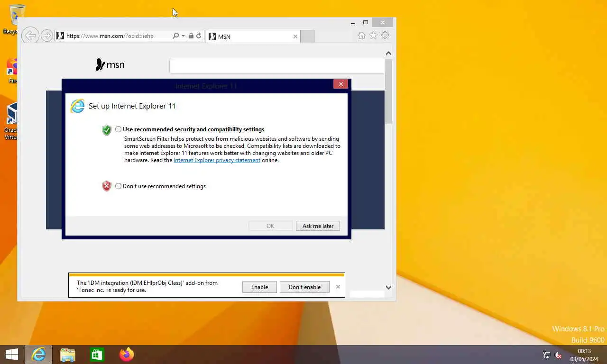Open the Windows Store taskbar icon
This screenshot has width=607, height=364.
97,355
